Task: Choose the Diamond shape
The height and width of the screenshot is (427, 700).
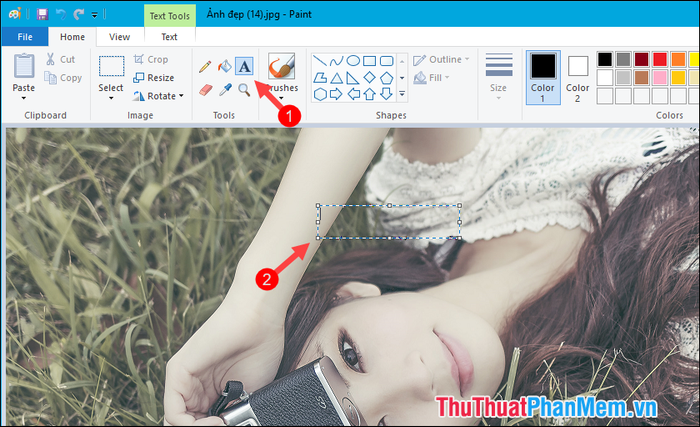Action: click(x=370, y=77)
